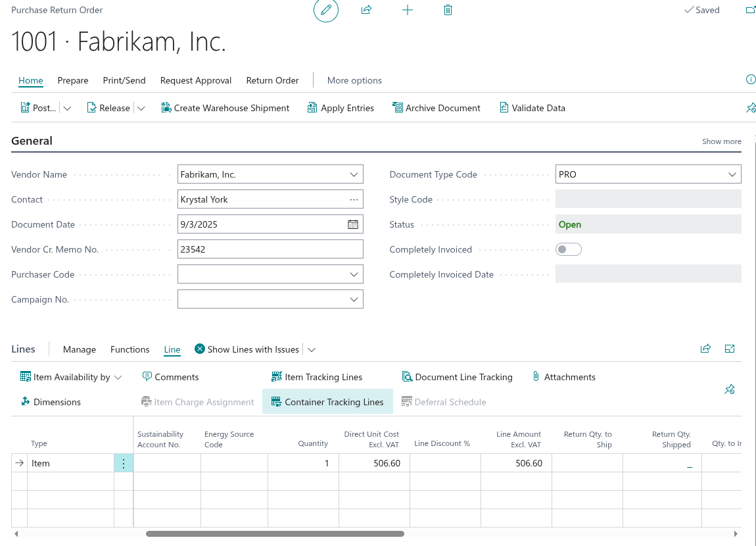Open the Document Date calendar picker

[x=353, y=224]
